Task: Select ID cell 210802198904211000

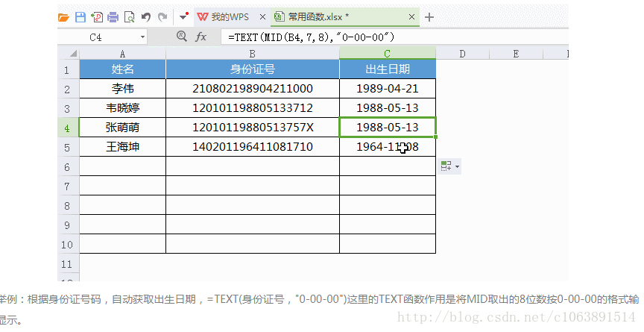Action: pyautogui.click(x=253, y=88)
